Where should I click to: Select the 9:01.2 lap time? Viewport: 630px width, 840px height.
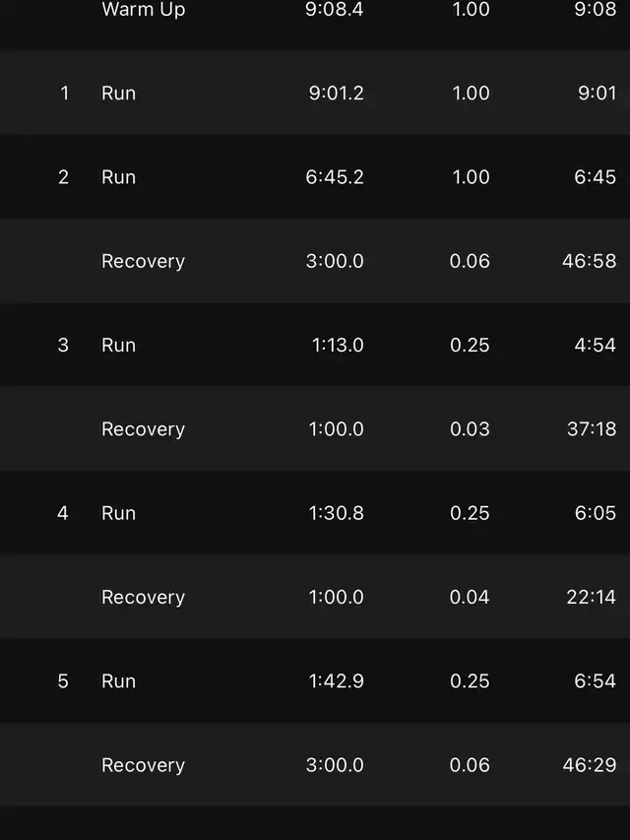[x=336, y=94]
